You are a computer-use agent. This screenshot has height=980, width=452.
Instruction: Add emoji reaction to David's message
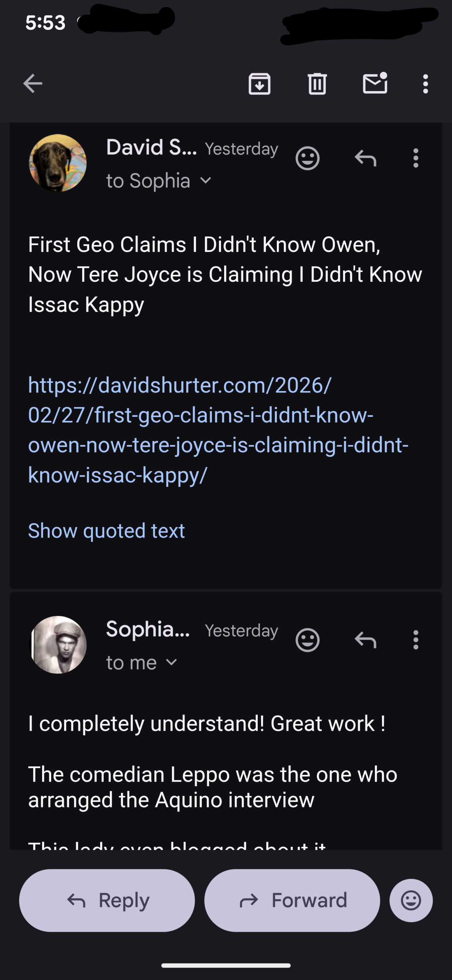tap(307, 158)
